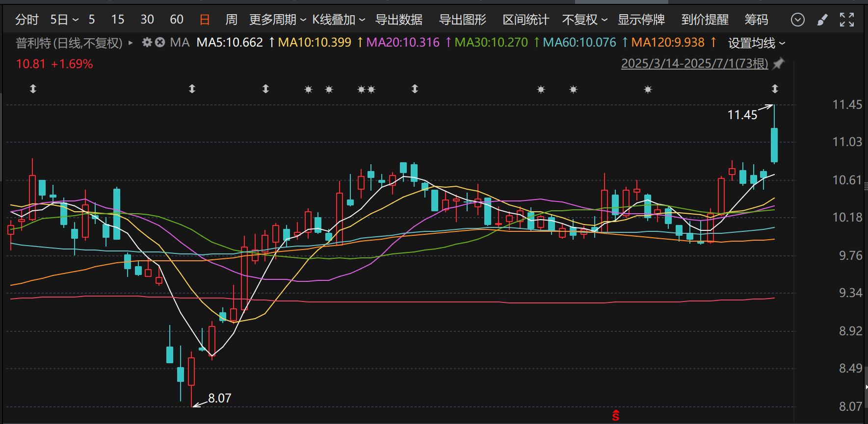Open the 不复权 adjustment dropdown
This screenshot has width=868, height=424.
(584, 20)
